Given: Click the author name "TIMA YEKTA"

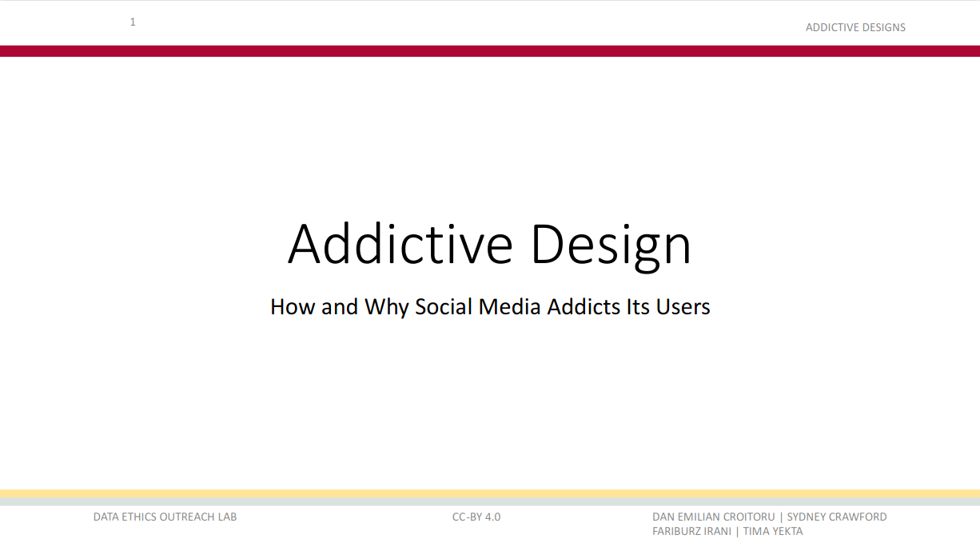Looking at the screenshot, I should (x=773, y=531).
